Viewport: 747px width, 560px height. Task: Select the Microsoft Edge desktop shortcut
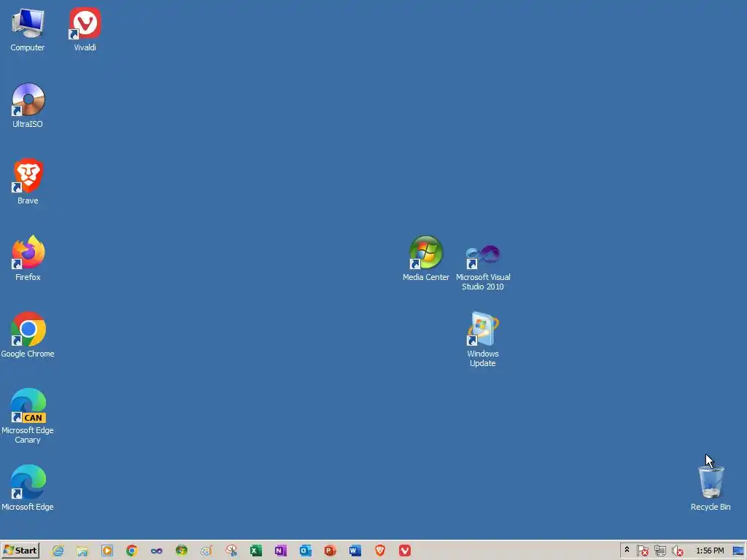[28, 488]
